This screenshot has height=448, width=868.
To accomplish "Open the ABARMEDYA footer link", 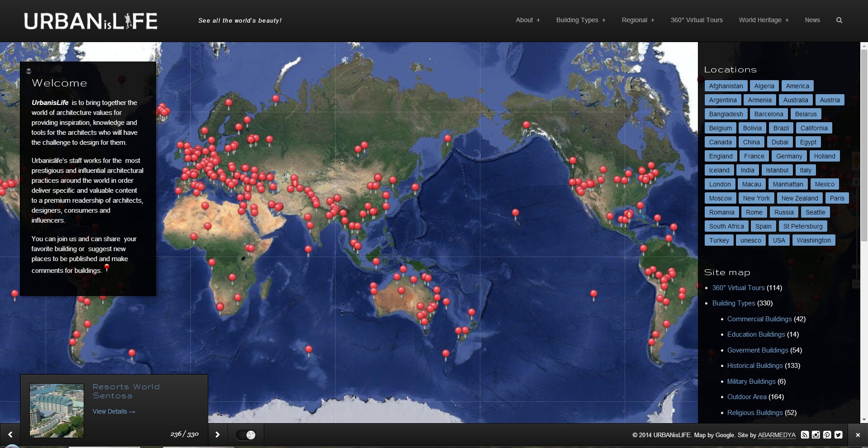I will click(x=777, y=435).
